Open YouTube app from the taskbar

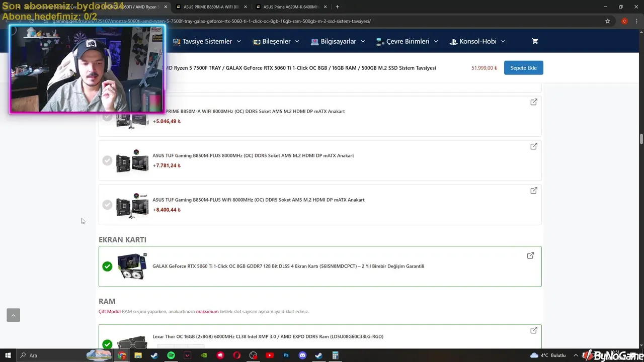(x=270, y=355)
